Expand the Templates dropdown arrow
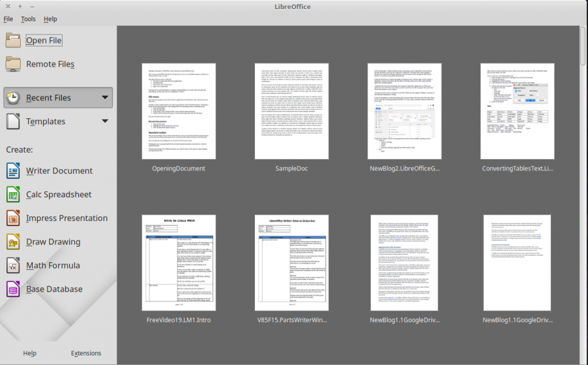 pyautogui.click(x=105, y=121)
